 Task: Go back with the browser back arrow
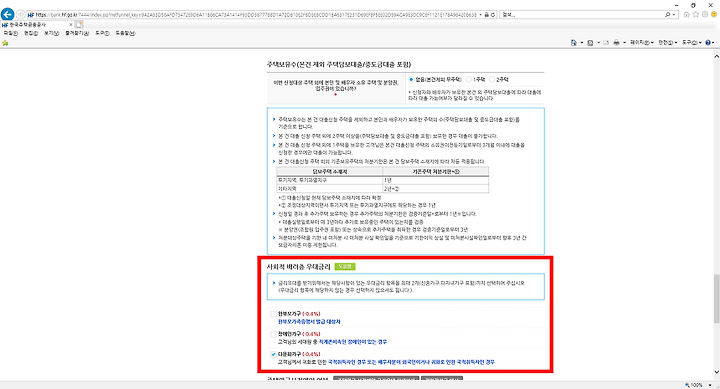[7, 14]
